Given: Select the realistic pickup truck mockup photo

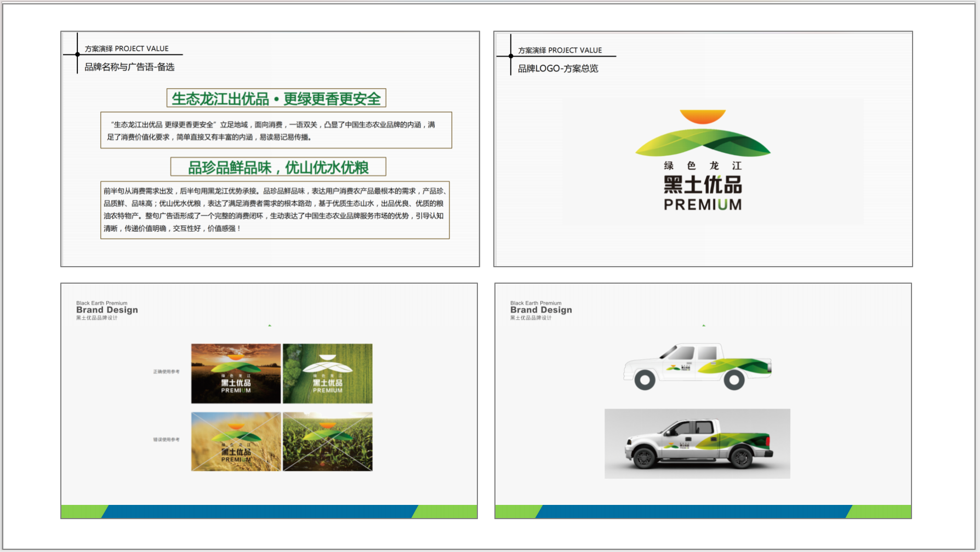Looking at the screenshot, I should pyautogui.click(x=697, y=444).
